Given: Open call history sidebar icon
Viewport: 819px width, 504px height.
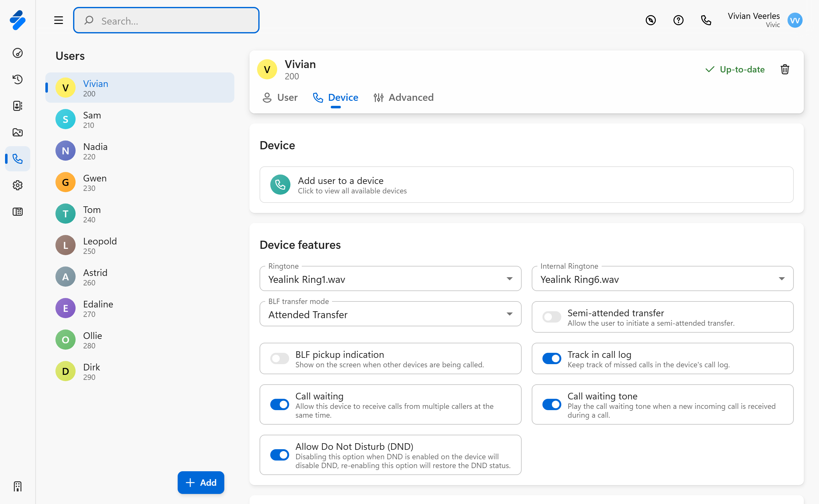Looking at the screenshot, I should [x=18, y=79].
